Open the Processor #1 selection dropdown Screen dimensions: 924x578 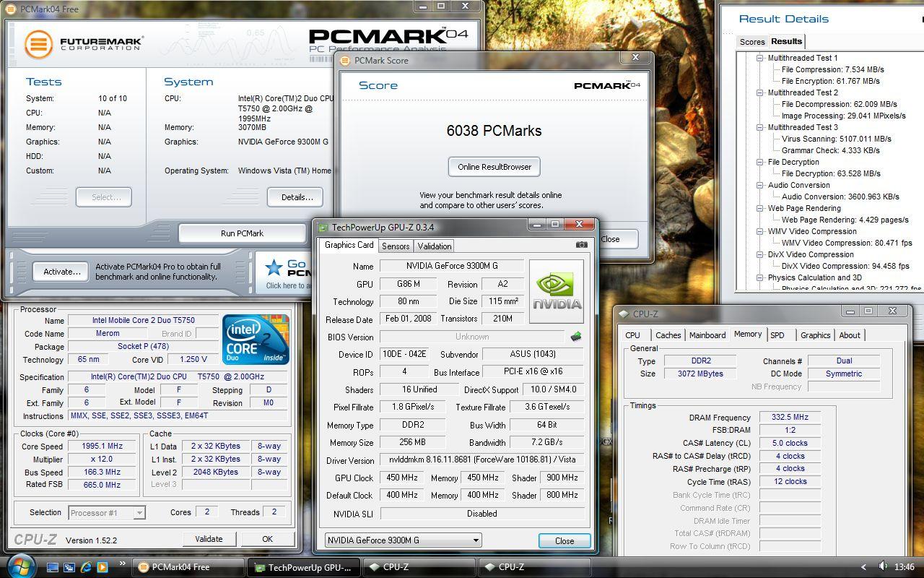click(x=107, y=512)
